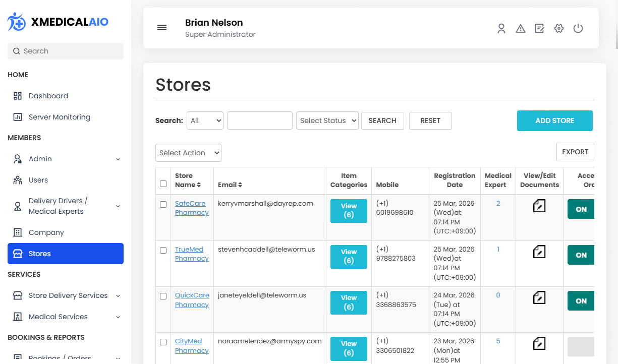Open documents icon for QuickCare Pharmacy
This screenshot has height=364, width=618.
(x=539, y=297)
